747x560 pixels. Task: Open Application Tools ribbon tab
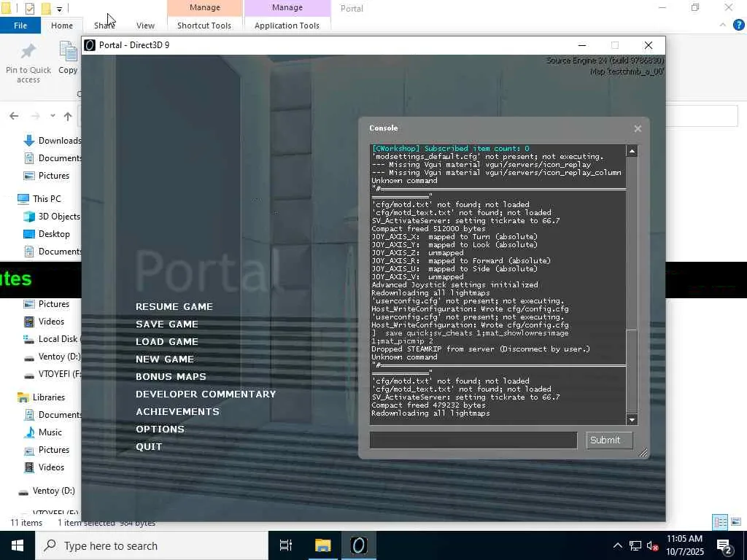(x=287, y=26)
